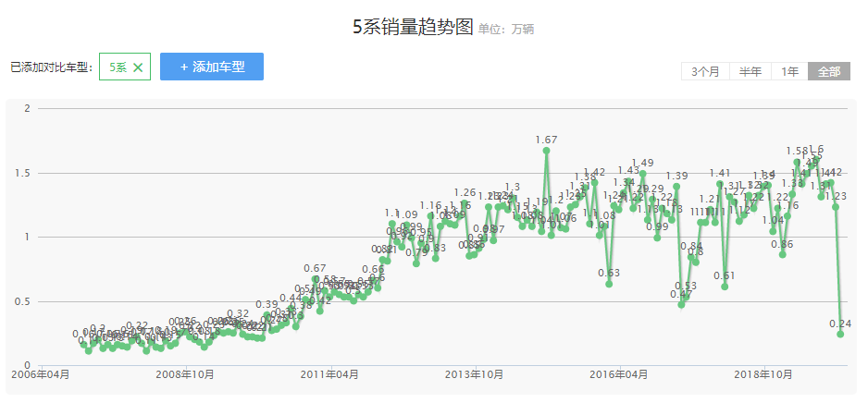Screen dimensions: 868x403
Task: Click the 1.26 data point
Action: (x=465, y=203)
